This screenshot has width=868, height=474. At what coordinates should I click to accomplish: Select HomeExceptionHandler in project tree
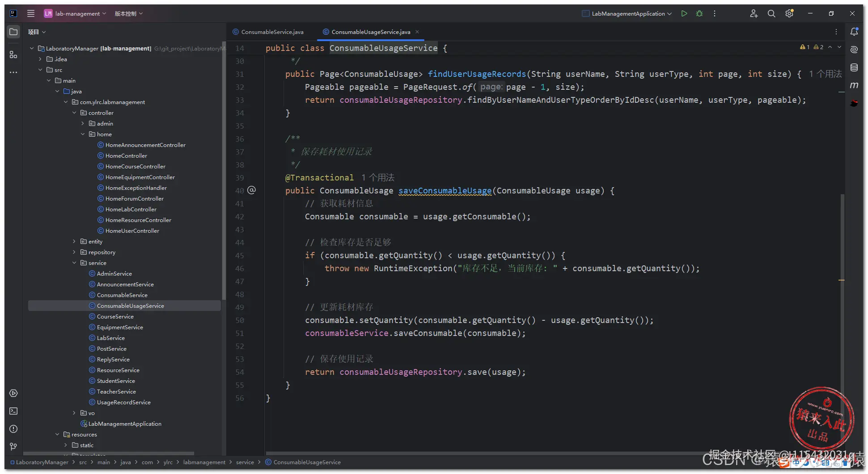[136, 188]
